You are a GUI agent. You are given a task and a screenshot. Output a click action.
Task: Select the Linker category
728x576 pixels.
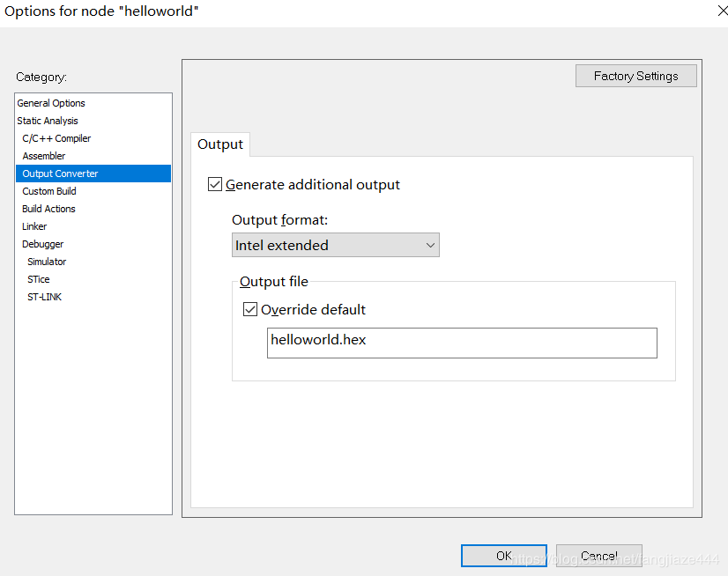[34, 226]
